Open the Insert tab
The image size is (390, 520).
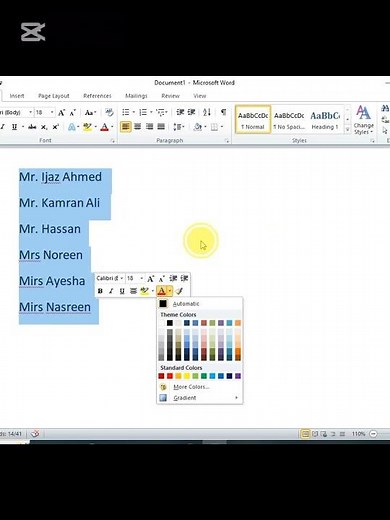click(17, 96)
